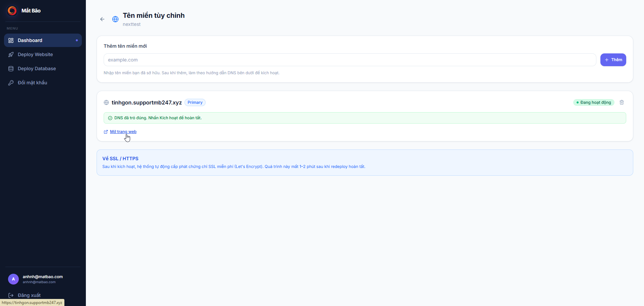Click the Deploy Website rocket icon
This screenshot has width=644, height=306.
click(11, 54)
